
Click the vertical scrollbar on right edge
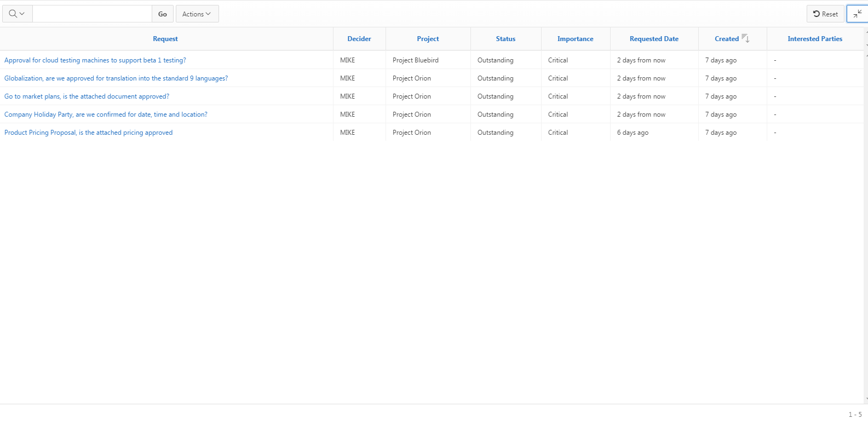(866, 219)
